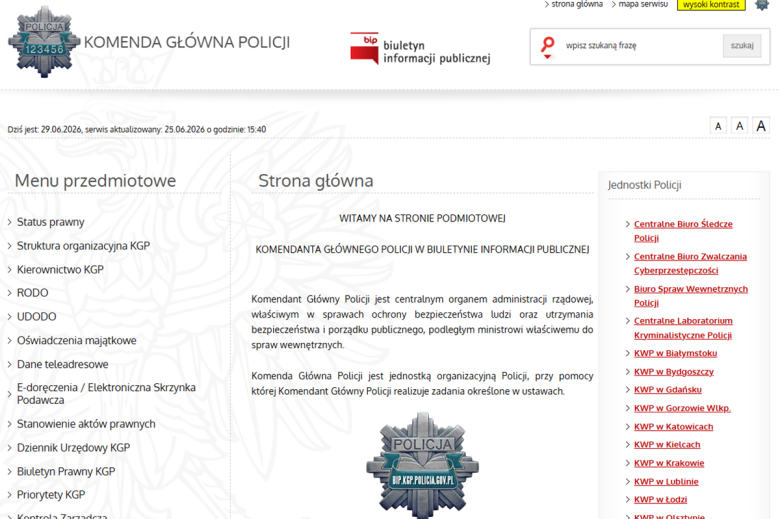Open Dane teleadresowe menu item
780x519 pixels.
tap(63, 364)
